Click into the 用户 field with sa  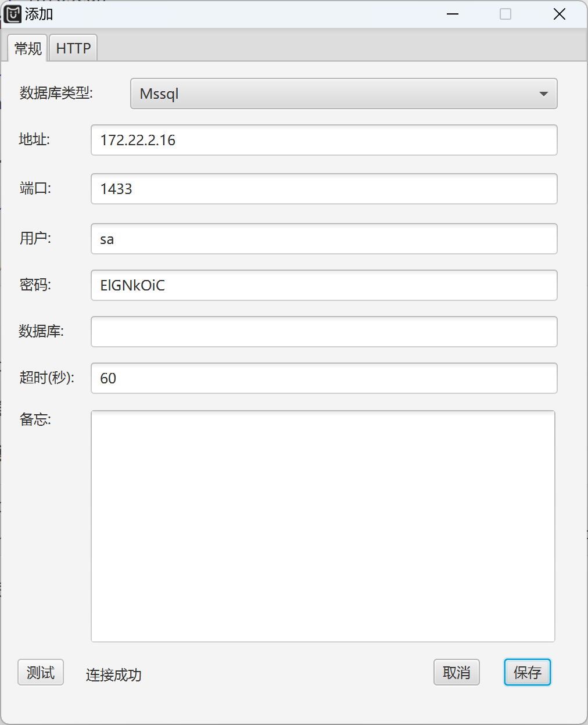click(x=324, y=239)
